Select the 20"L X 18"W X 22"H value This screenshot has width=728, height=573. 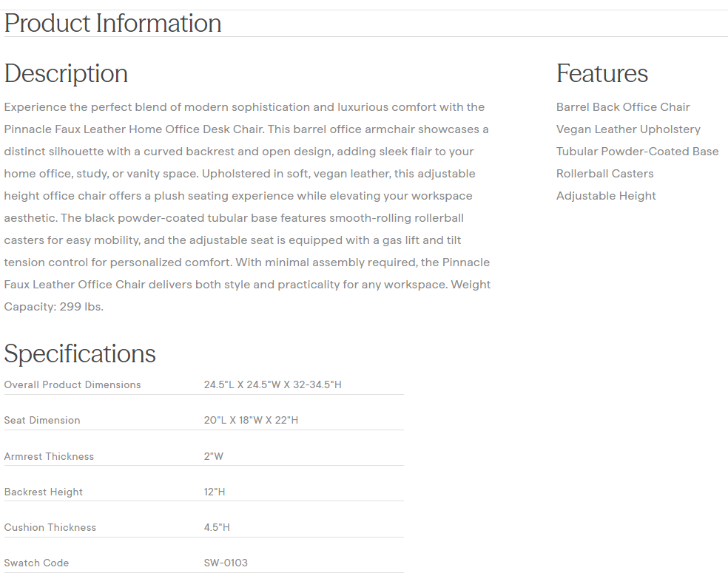click(251, 420)
